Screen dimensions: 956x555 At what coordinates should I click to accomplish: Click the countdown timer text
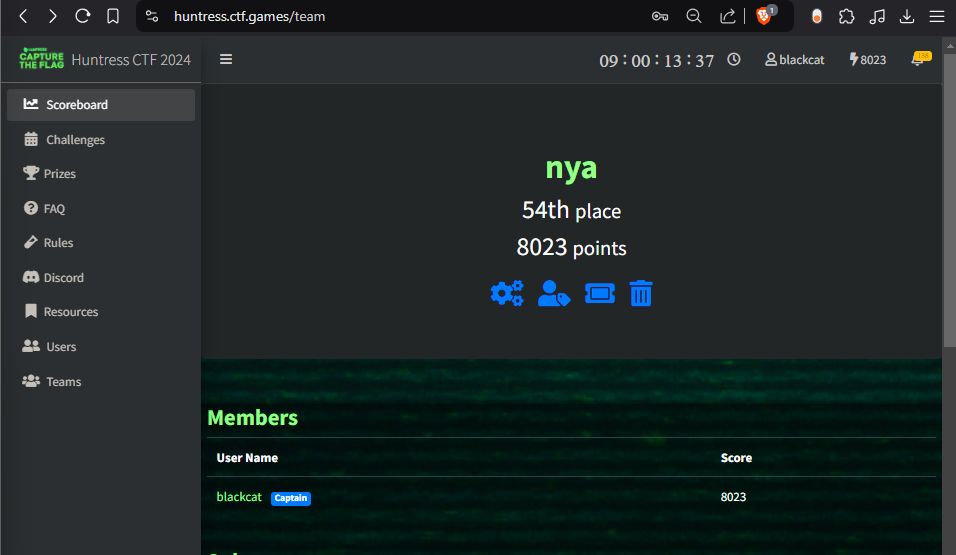(x=656, y=60)
